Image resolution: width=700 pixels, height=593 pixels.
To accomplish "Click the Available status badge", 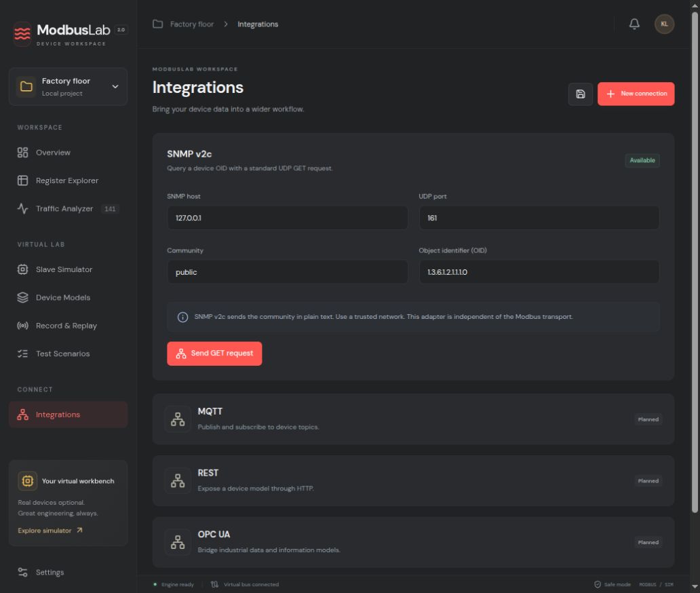I will [x=642, y=160].
